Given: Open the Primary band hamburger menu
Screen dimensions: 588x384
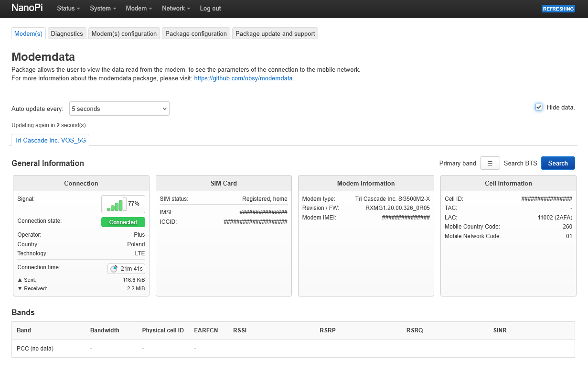Looking at the screenshot, I should [490, 163].
